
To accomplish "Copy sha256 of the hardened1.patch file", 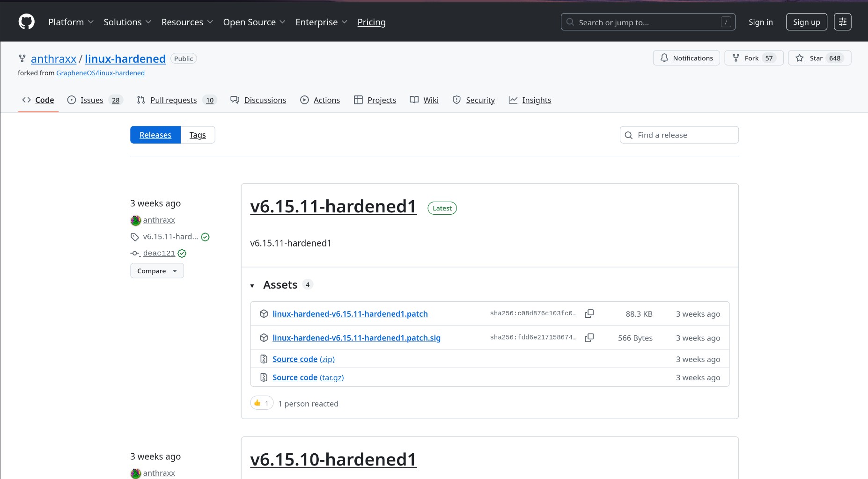I will 589,313.
